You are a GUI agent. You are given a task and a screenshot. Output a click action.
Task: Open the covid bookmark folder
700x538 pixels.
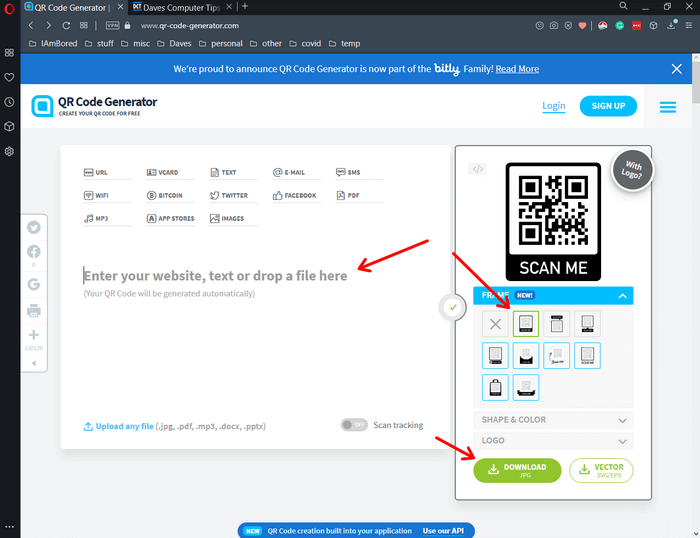(x=305, y=44)
